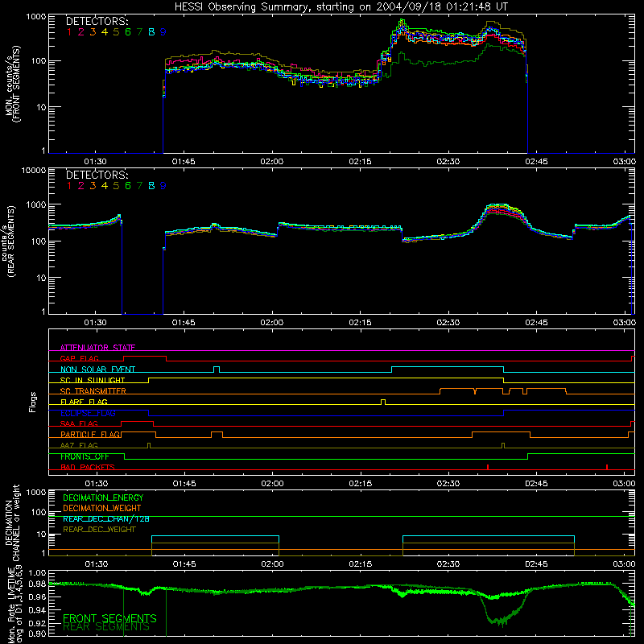
Task: Click the SAA_FLAG label
Action: pos(79,423)
